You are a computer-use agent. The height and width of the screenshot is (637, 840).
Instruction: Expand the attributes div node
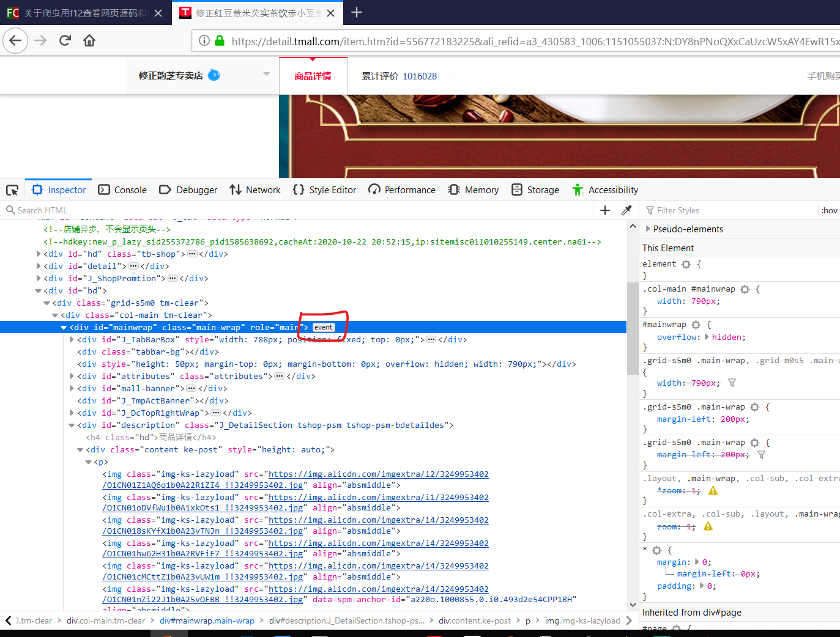[x=72, y=376]
